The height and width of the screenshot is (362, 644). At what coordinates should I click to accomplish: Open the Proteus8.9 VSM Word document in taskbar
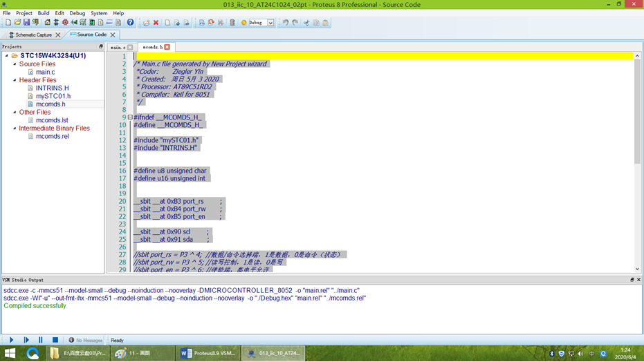click(208, 353)
